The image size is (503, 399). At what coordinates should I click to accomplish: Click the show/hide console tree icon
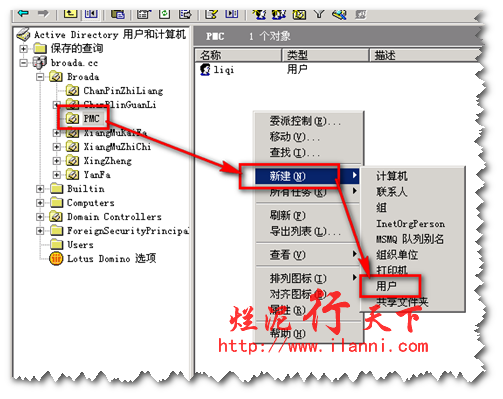pyautogui.click(x=91, y=14)
